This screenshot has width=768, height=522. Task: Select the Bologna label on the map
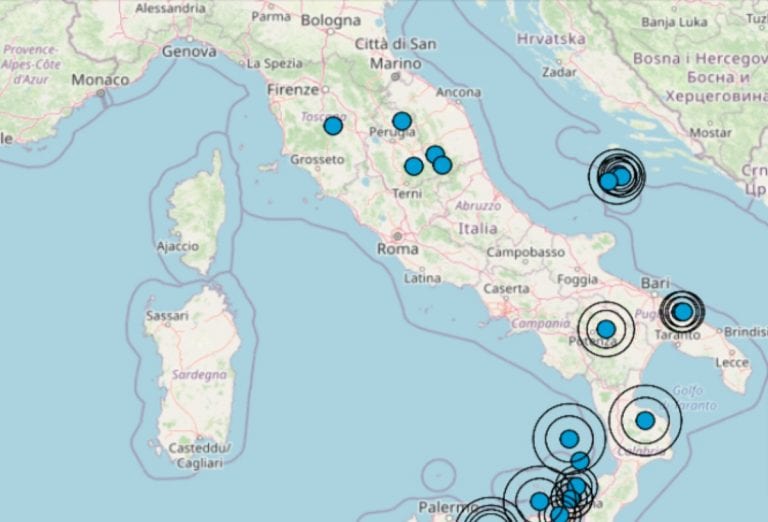pyautogui.click(x=330, y=20)
